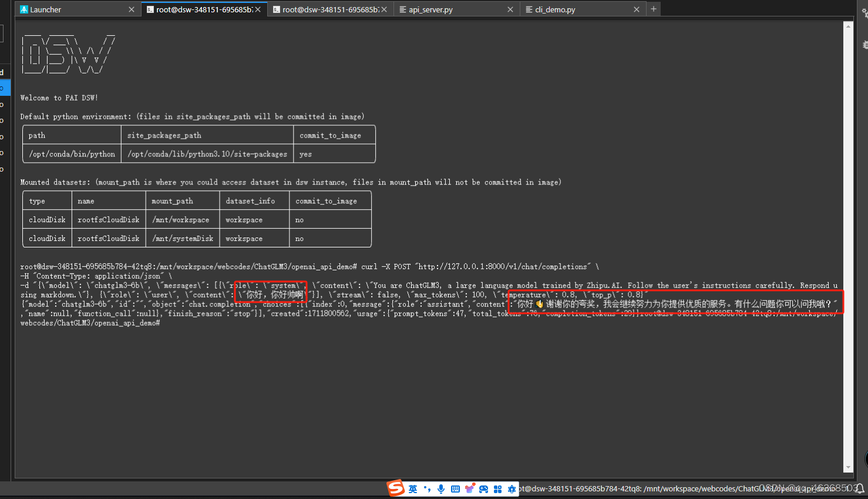Open the IME toolbox grid icon
Screen dimensions: 868x499
[497, 489]
